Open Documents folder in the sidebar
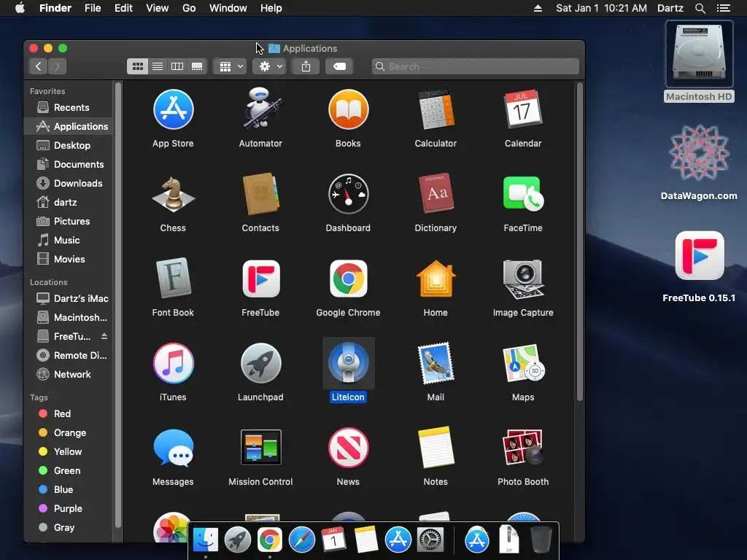Screen dimensions: 747x560 point(68,164)
